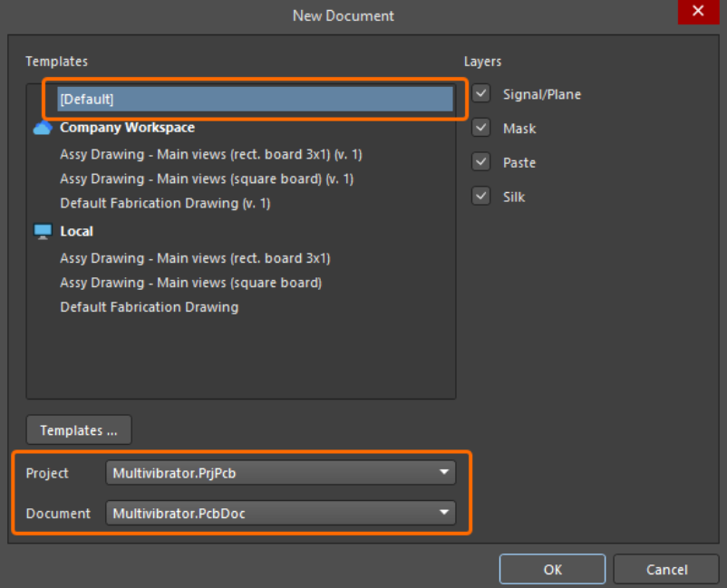
Task: Select the [Default] template
Action: tap(254, 99)
